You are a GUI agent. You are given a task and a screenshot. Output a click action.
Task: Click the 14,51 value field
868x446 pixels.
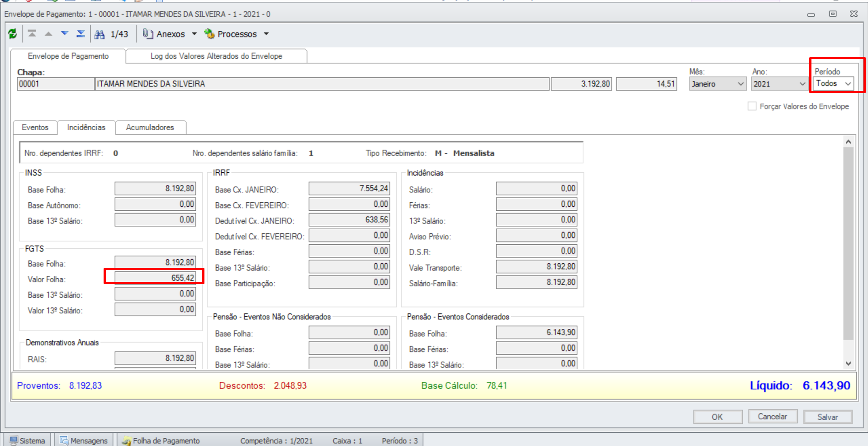point(646,84)
